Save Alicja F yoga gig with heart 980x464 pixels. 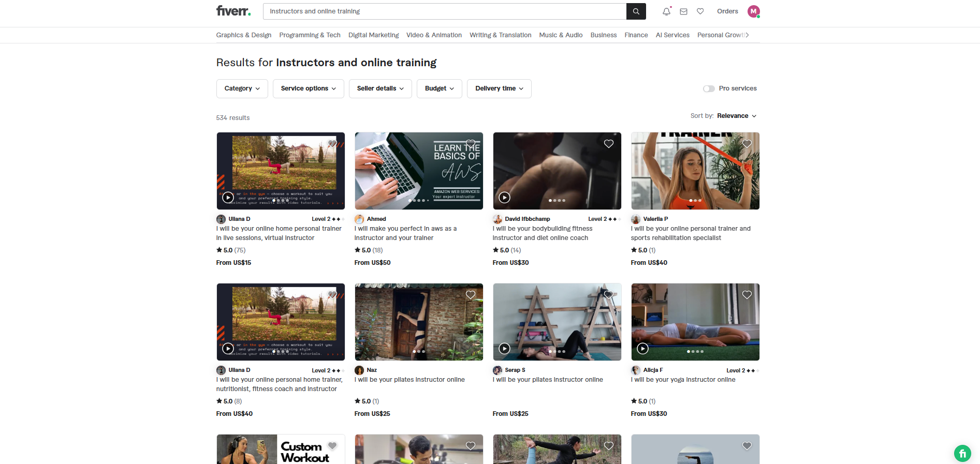pos(747,295)
